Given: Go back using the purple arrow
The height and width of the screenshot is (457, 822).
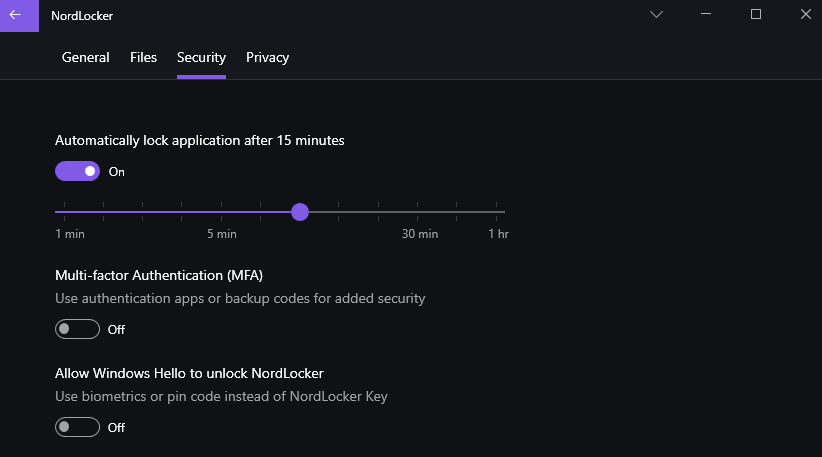Looking at the screenshot, I should pos(16,15).
